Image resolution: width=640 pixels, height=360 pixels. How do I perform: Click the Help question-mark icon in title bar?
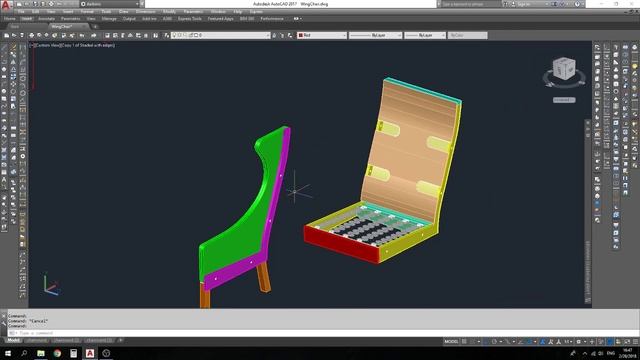coord(577,4)
